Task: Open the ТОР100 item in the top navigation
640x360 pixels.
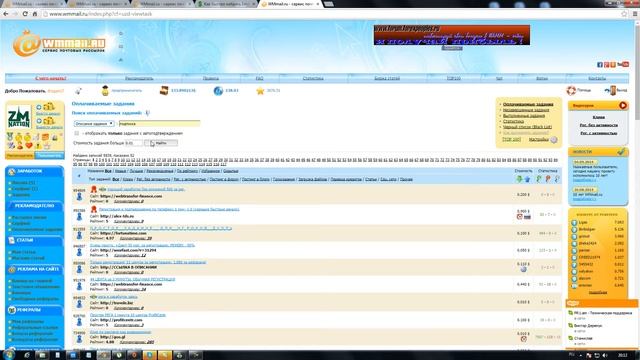Action: pyautogui.click(x=453, y=78)
